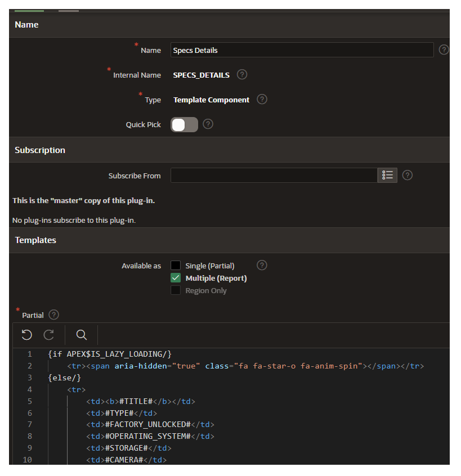Click the Template Component type value
Viewport: 461px width, 476px height.
[x=211, y=100]
